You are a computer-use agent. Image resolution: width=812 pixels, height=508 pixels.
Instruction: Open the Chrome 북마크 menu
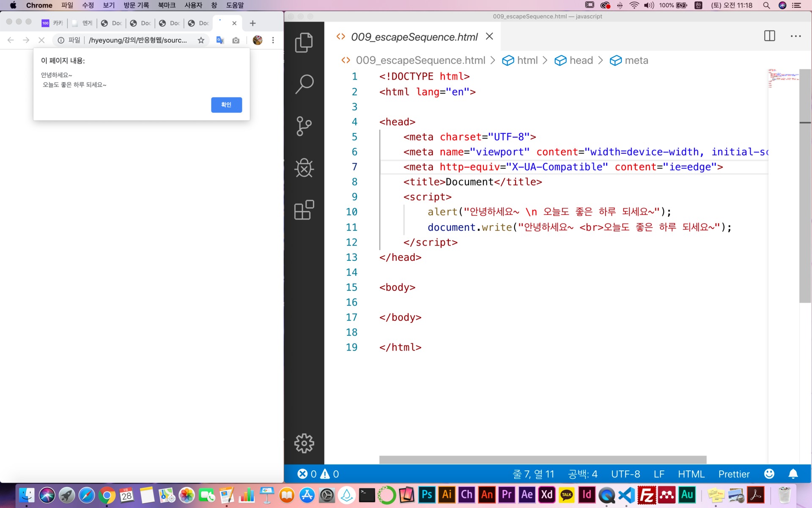[166, 5]
